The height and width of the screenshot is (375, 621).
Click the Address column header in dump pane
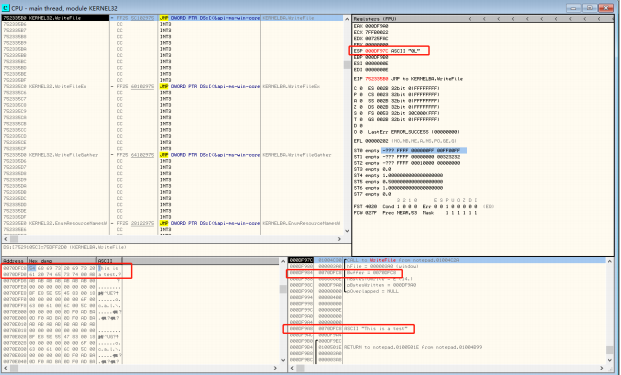[14, 261]
